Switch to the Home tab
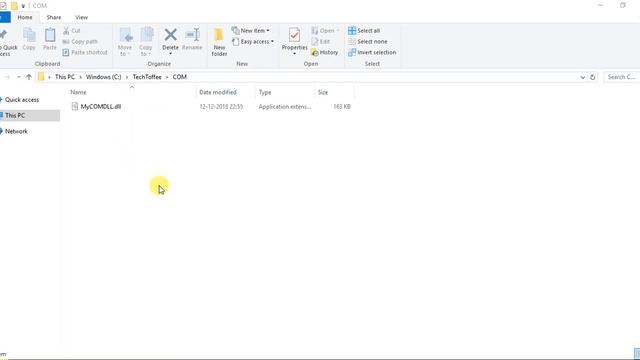This screenshot has width=640, height=360. (25, 17)
